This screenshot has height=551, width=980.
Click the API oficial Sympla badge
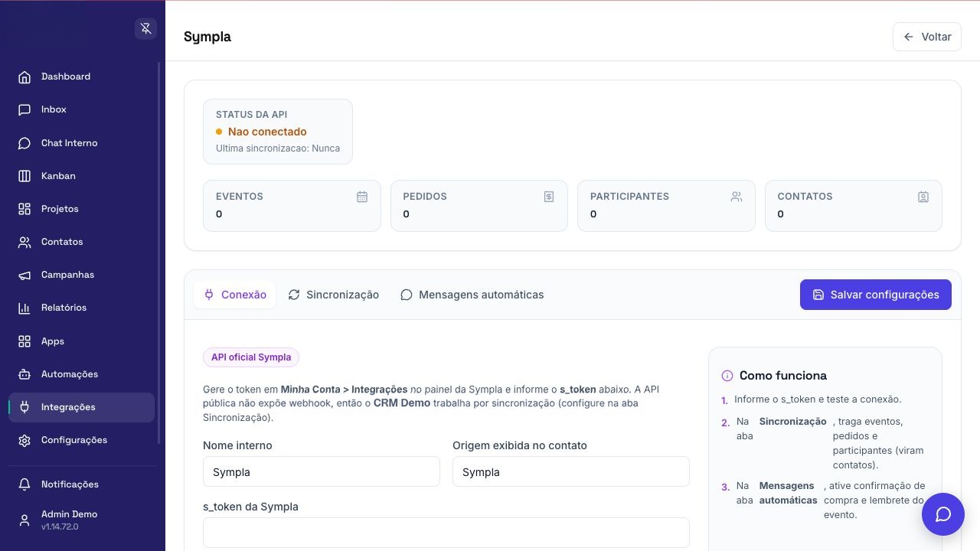click(x=251, y=357)
